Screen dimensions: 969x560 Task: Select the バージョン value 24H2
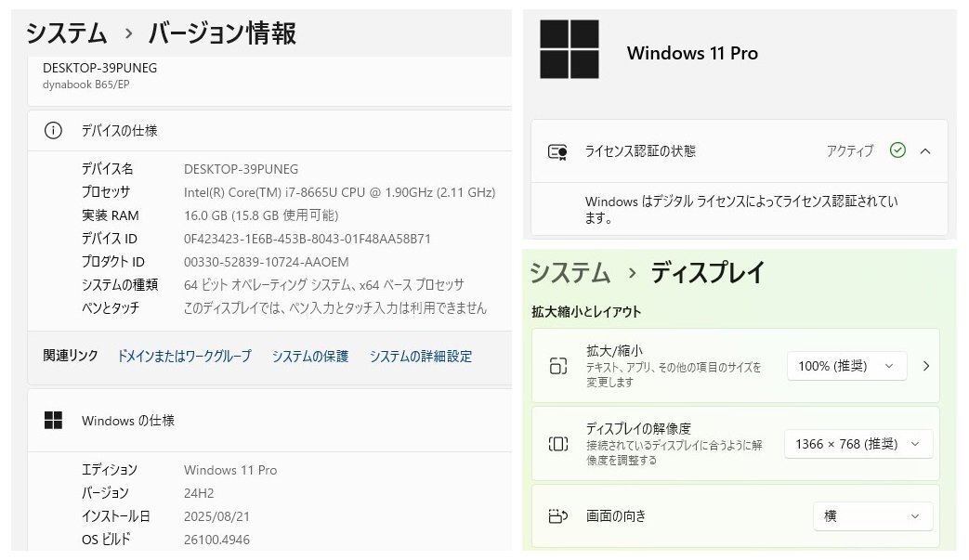(x=199, y=493)
